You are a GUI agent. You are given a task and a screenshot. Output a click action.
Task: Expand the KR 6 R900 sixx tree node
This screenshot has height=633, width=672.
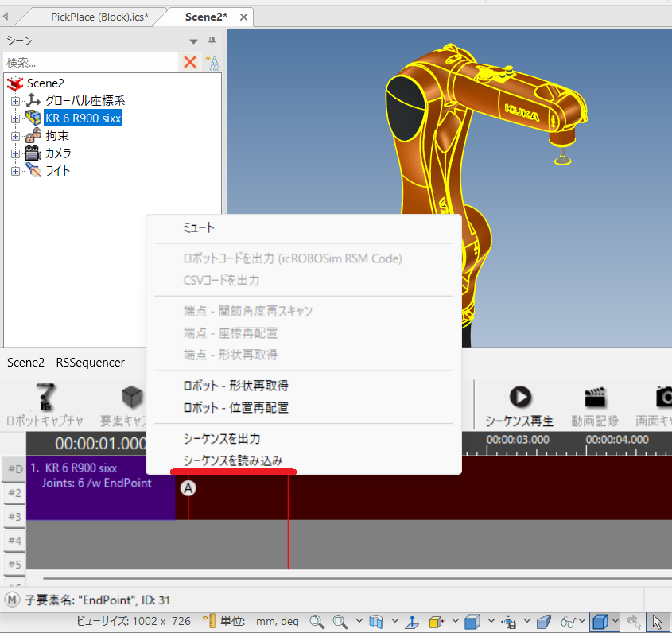(15, 118)
